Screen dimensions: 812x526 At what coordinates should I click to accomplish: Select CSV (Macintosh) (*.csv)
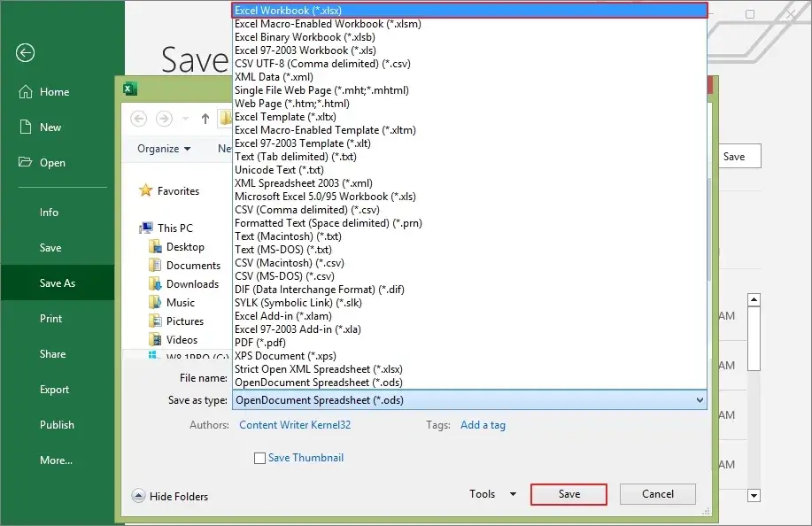pos(469,263)
